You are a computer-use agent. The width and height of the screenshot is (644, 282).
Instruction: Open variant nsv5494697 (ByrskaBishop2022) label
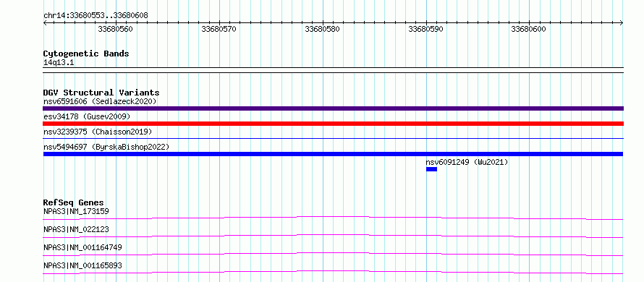coord(106,147)
